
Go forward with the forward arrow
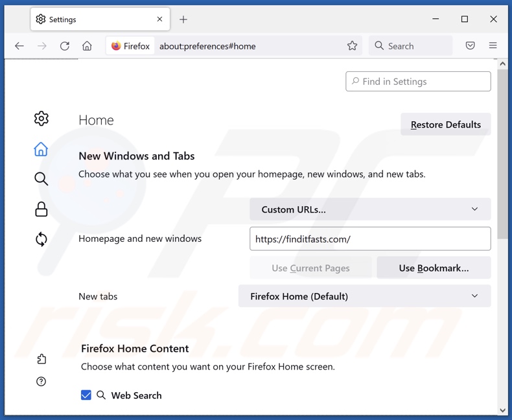41,46
